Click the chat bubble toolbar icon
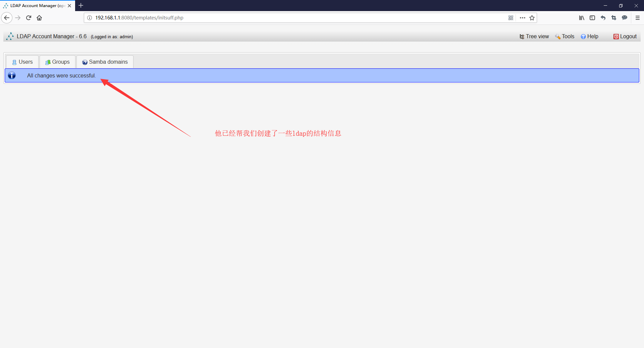Screen dimensions: 644x348 pyautogui.click(x=625, y=18)
